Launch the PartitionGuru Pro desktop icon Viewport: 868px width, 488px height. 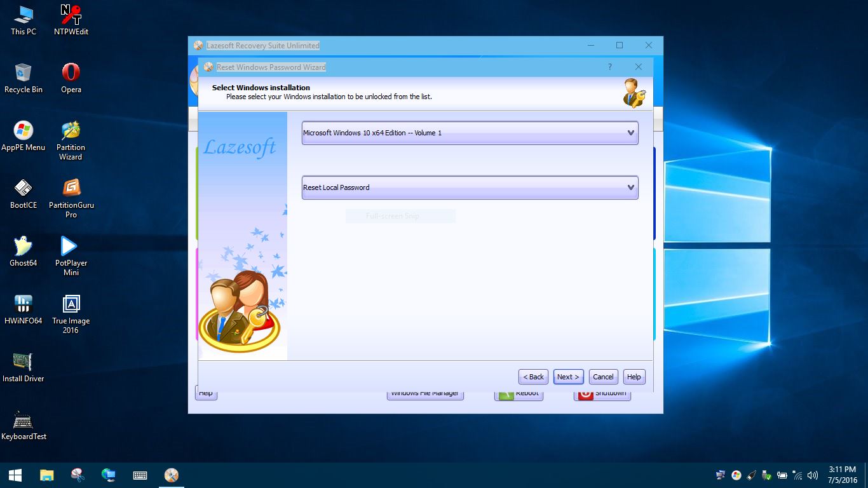tap(71, 198)
